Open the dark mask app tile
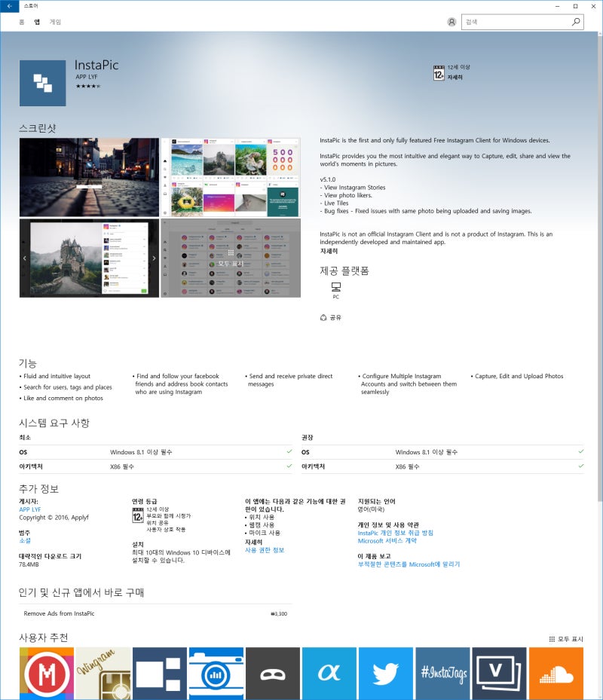Image resolution: width=603 pixels, height=700 pixels. 273,673
